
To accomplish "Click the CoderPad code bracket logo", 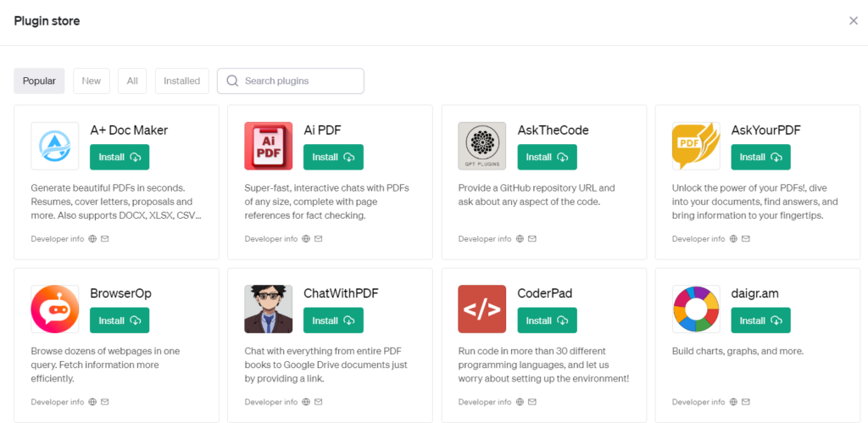I will click(482, 309).
